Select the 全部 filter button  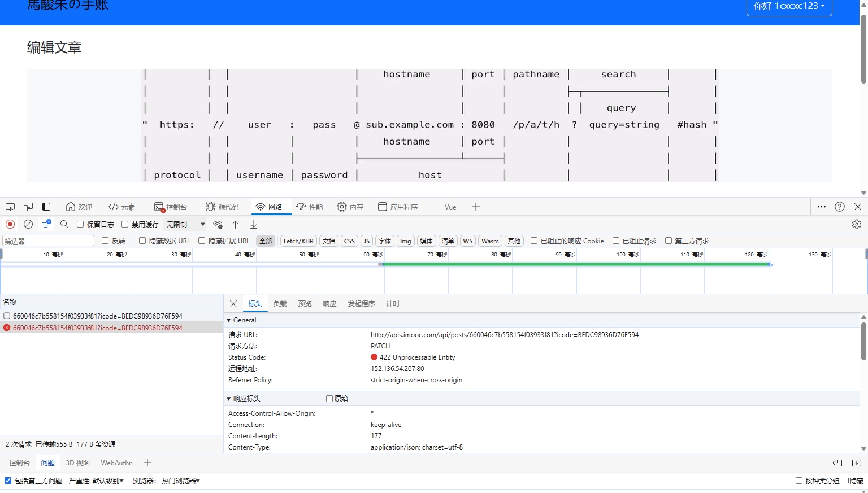coord(266,241)
